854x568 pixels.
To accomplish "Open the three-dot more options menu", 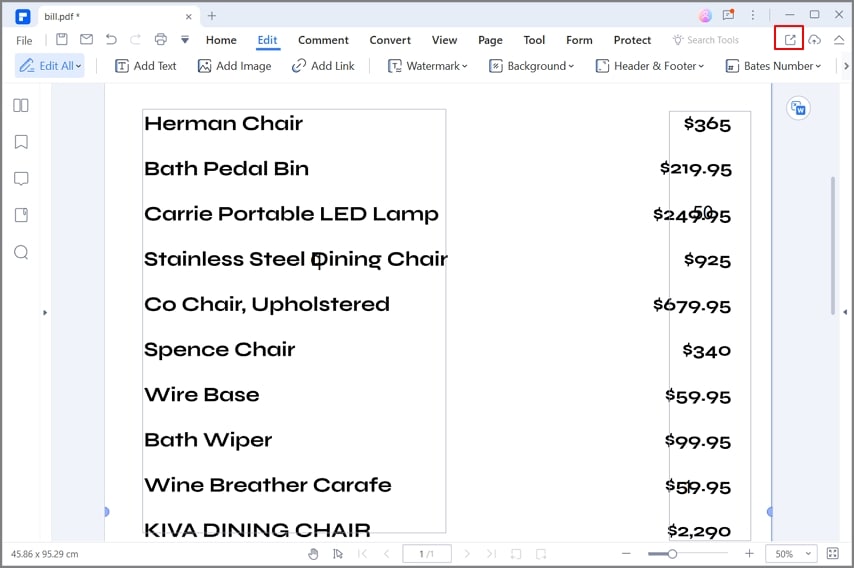I will click(753, 15).
